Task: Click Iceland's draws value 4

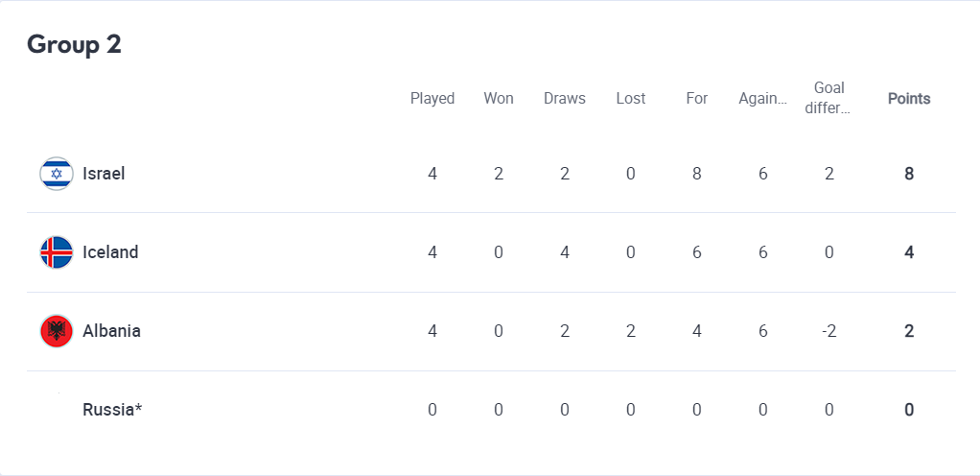Action: click(565, 252)
